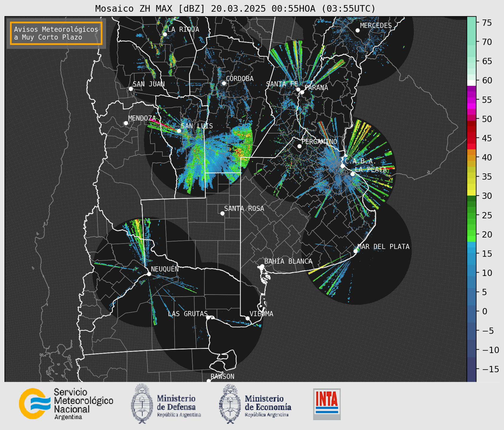Click the 30 dBZ yellow color band

click(471, 193)
